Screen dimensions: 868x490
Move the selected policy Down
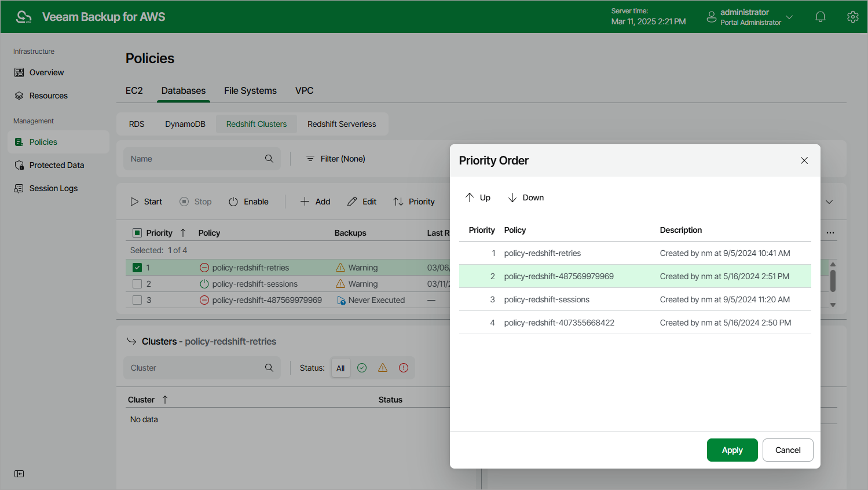526,198
